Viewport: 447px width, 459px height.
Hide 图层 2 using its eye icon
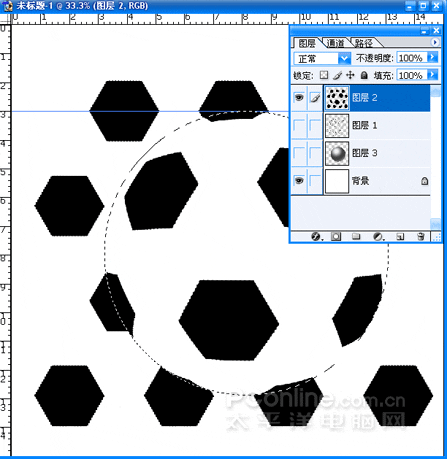click(x=299, y=98)
